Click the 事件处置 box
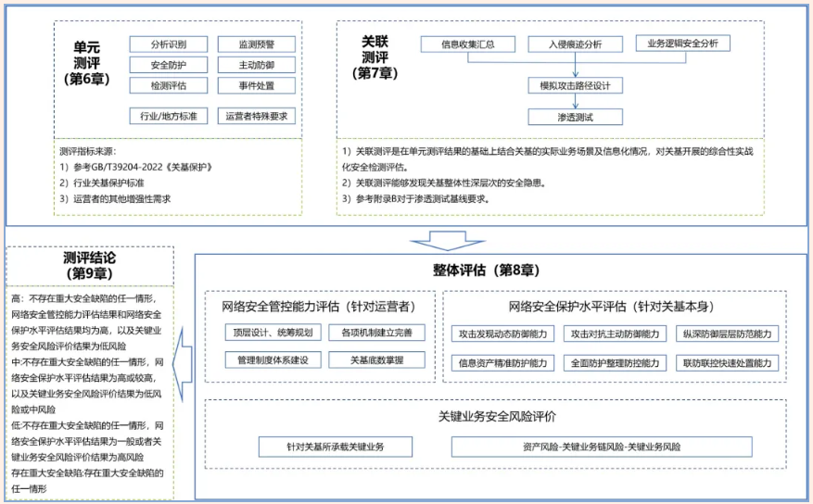Screen dimensions: 813x504 [256, 86]
